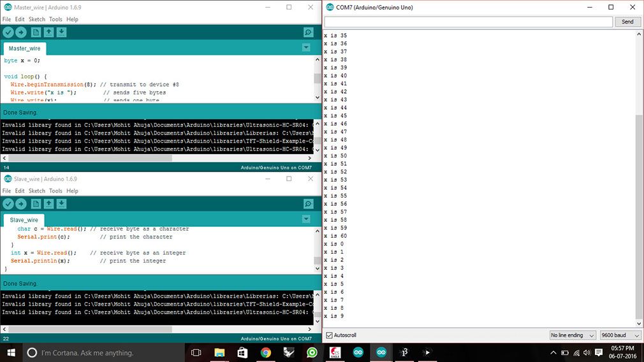
Task: Select the Slave_wire tab
Action: click(24, 220)
